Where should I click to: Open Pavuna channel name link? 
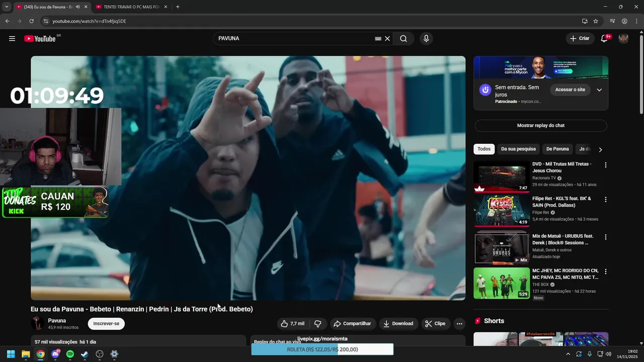(57, 321)
